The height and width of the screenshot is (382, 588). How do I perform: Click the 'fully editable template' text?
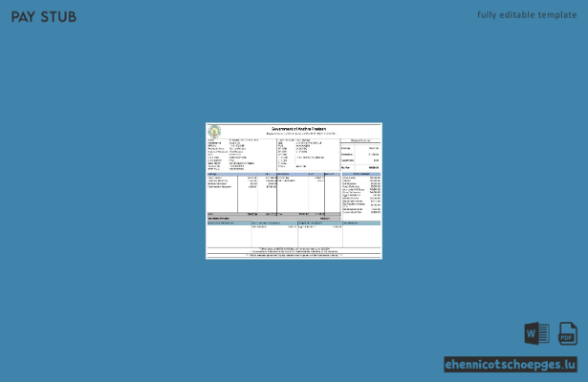point(527,15)
